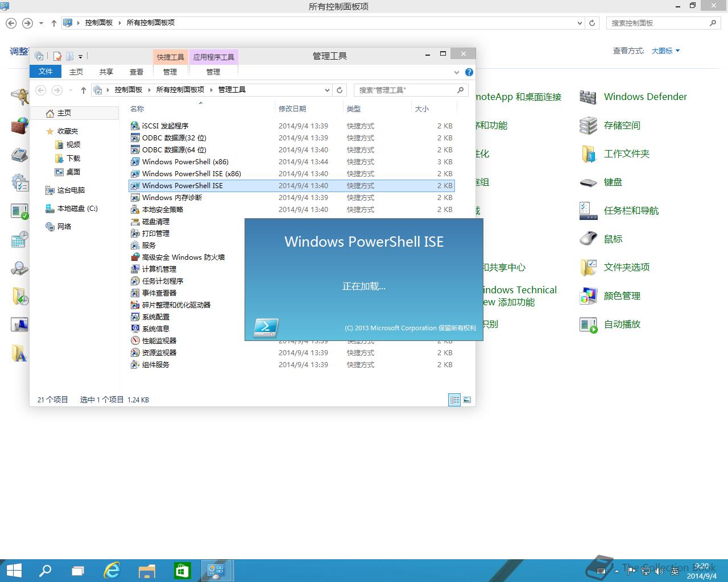The height and width of the screenshot is (582, 728).
Task: Click 所有控制面板项 breadcrumb in 管理工具
Action: [180, 90]
